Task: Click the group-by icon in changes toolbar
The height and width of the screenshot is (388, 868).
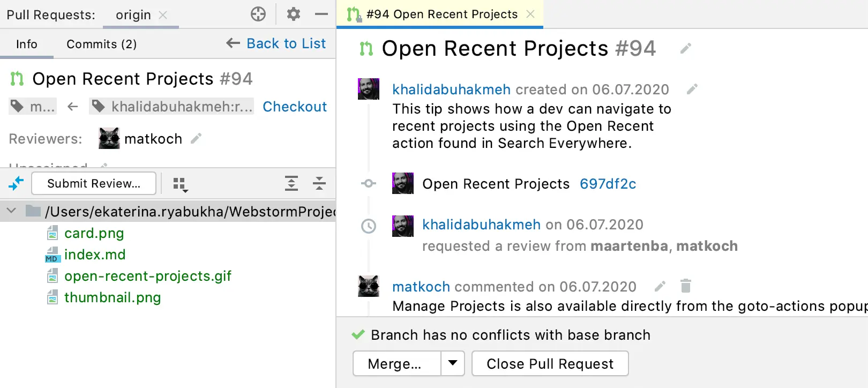Action: point(181,184)
